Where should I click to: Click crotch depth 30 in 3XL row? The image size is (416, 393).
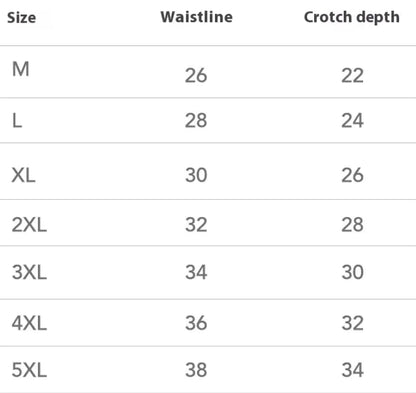pyautogui.click(x=352, y=272)
